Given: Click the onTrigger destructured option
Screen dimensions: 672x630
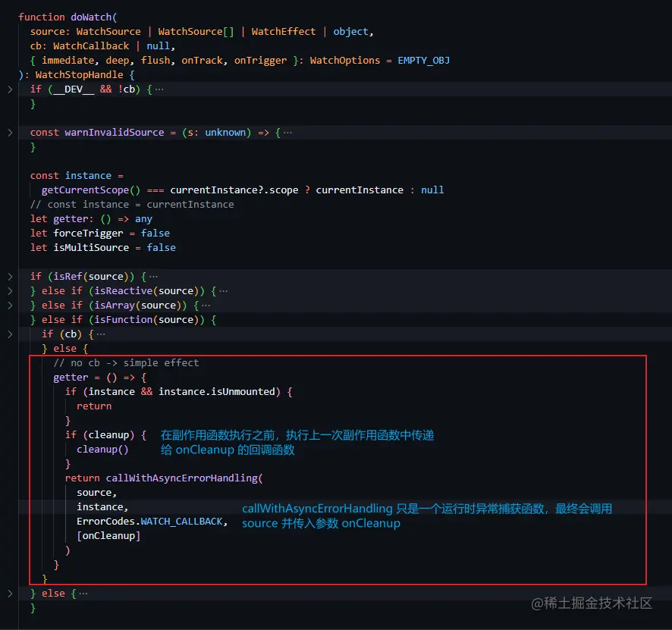Looking at the screenshot, I should tap(260, 61).
